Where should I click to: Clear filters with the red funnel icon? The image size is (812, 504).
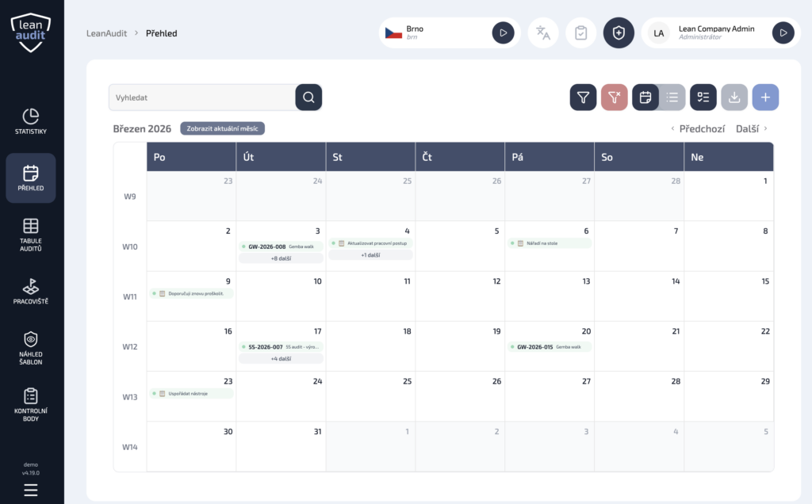click(x=614, y=97)
